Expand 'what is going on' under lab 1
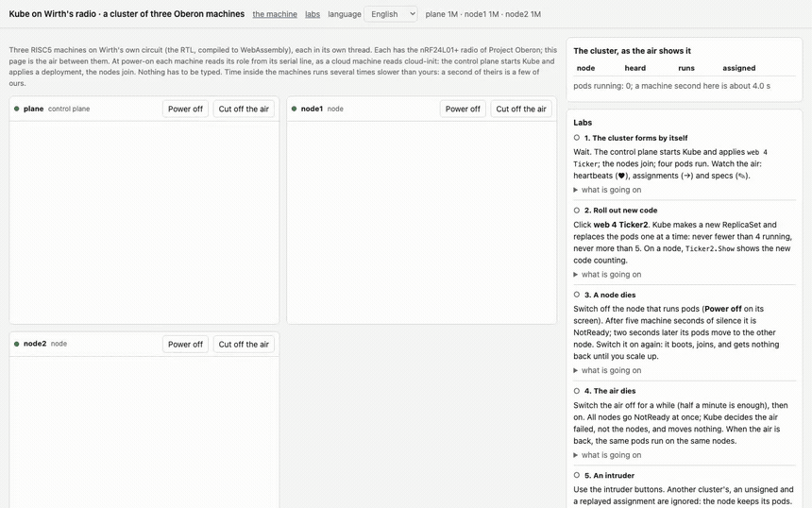 (x=607, y=190)
